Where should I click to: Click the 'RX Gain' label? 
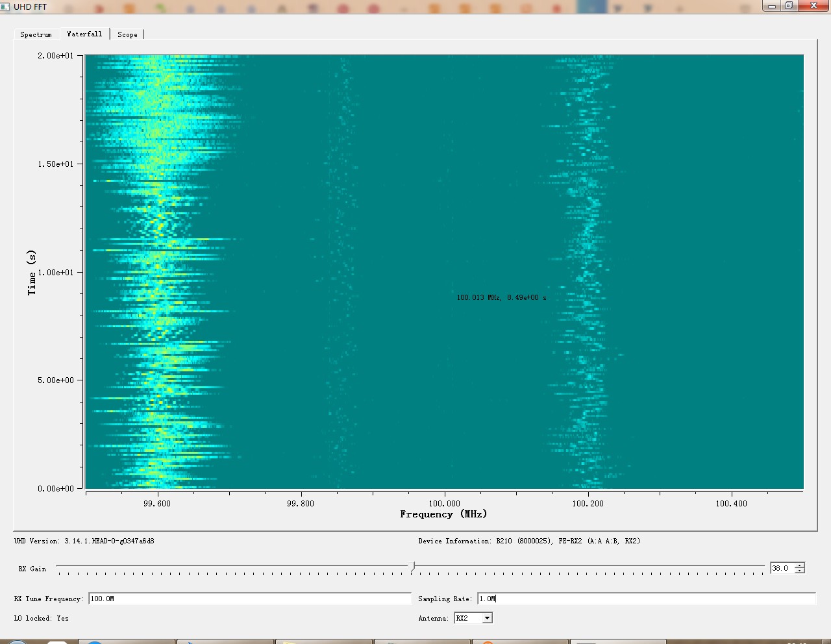32,569
